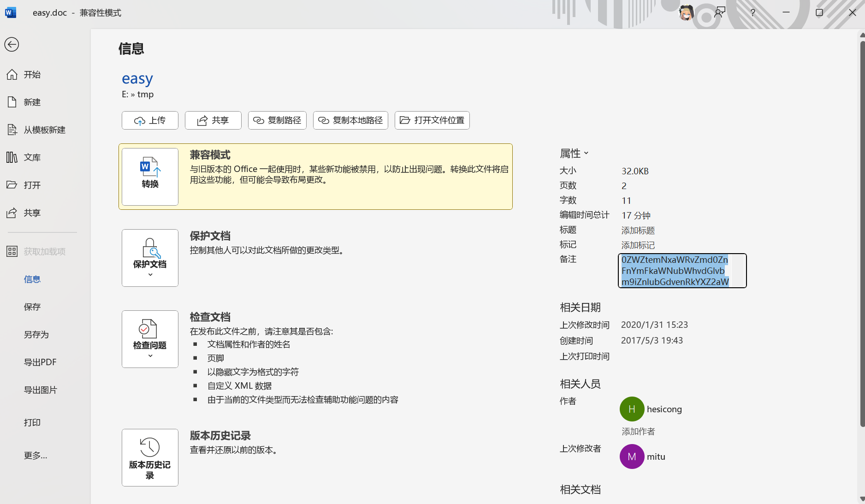Select the highlighted 备注 comments text field
The height and width of the screenshot is (504, 865).
[682, 271]
